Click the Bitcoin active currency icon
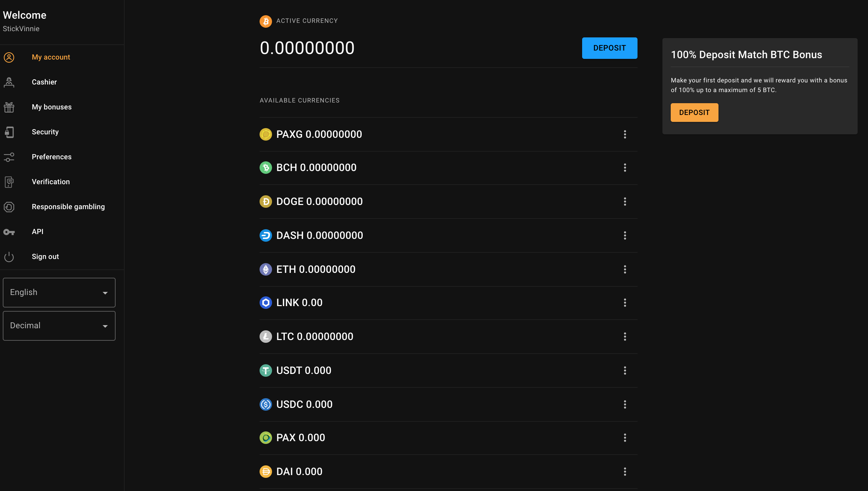This screenshot has height=491, width=868. click(x=265, y=21)
